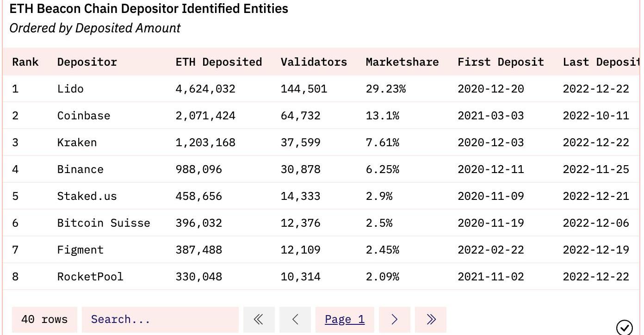Sort by Last Deposit column header

[x=601, y=62]
